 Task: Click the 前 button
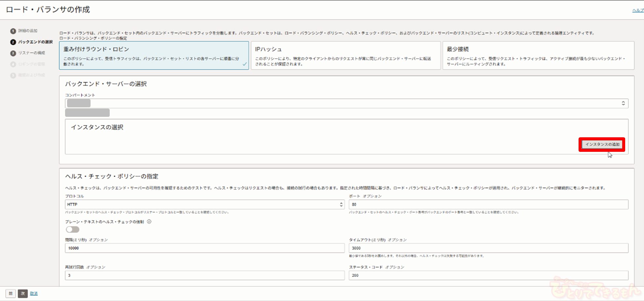pyautogui.click(x=11, y=293)
